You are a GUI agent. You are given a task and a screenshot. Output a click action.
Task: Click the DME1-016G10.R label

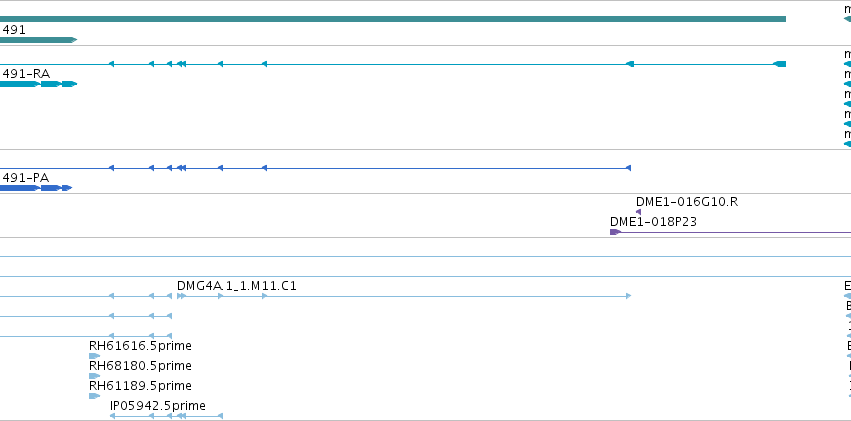tap(687, 202)
